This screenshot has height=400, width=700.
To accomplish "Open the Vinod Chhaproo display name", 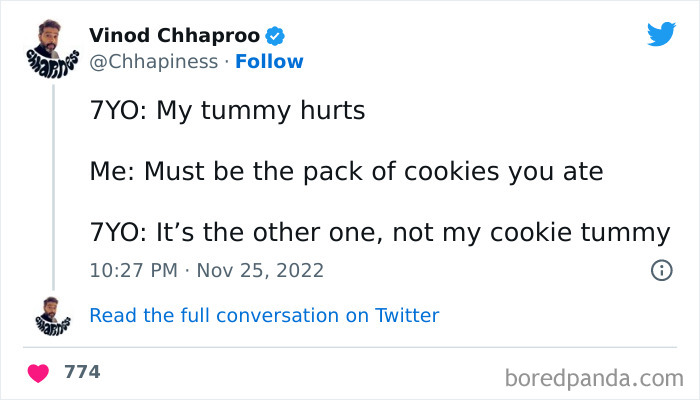I will coord(175,36).
